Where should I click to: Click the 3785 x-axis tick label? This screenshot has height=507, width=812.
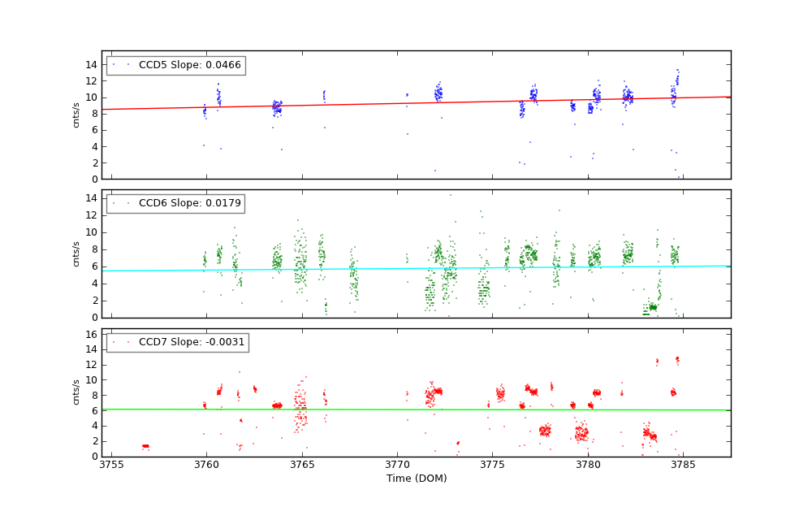683,465
